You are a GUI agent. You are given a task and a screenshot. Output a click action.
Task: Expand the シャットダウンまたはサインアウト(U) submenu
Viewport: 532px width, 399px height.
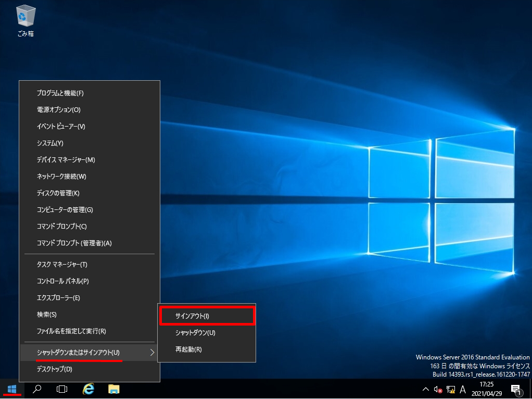pos(90,353)
